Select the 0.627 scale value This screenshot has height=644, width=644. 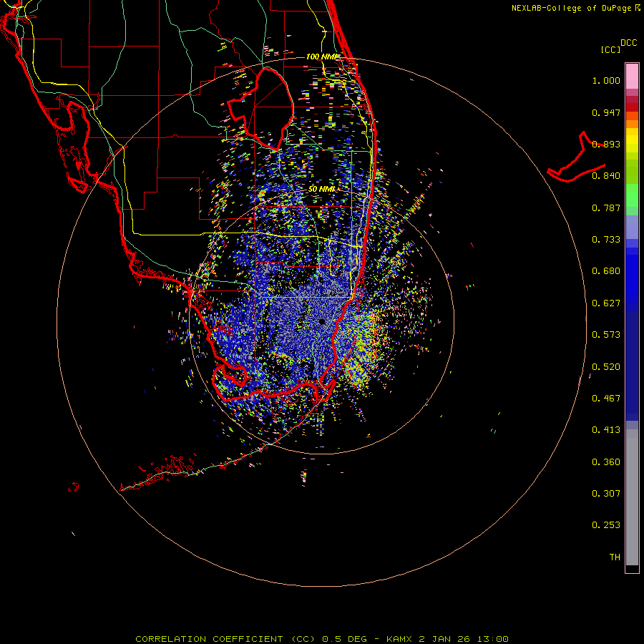point(606,303)
